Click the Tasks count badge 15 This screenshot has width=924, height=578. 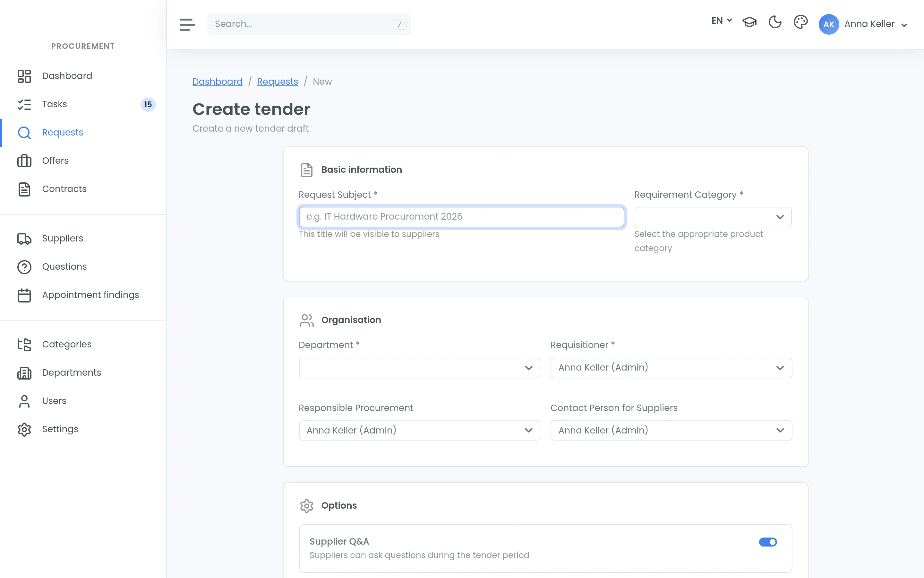148,104
